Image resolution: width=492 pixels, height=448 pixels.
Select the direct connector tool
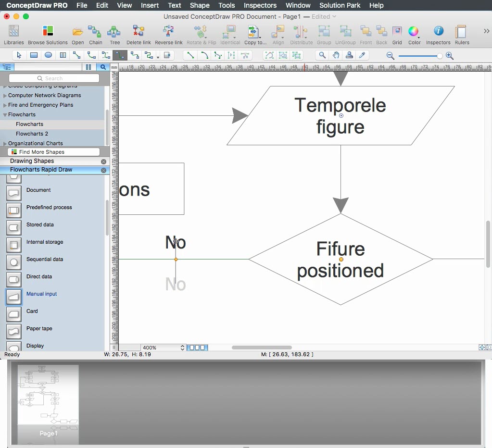coord(76,55)
